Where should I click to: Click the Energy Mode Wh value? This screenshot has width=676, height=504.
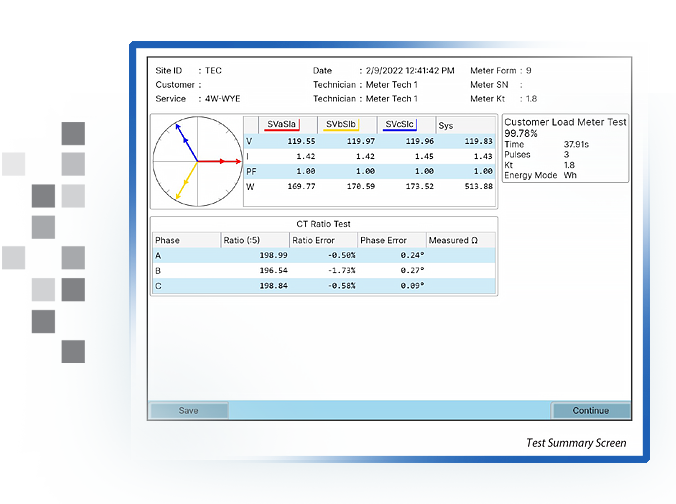[570, 175]
